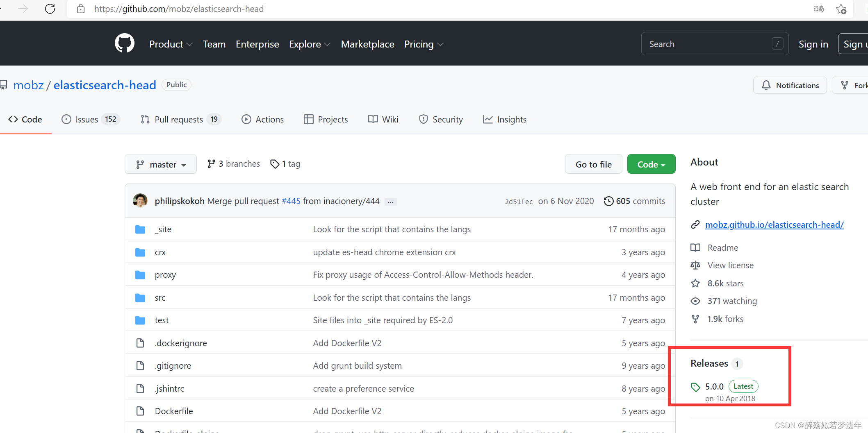Go to the Enterprise page
Screen dimensions: 868x433
[x=257, y=44]
